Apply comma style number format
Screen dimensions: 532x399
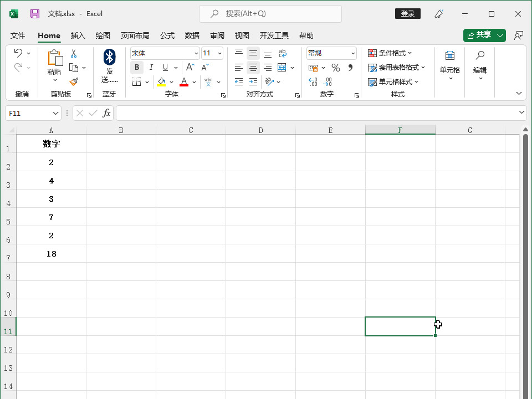click(350, 68)
